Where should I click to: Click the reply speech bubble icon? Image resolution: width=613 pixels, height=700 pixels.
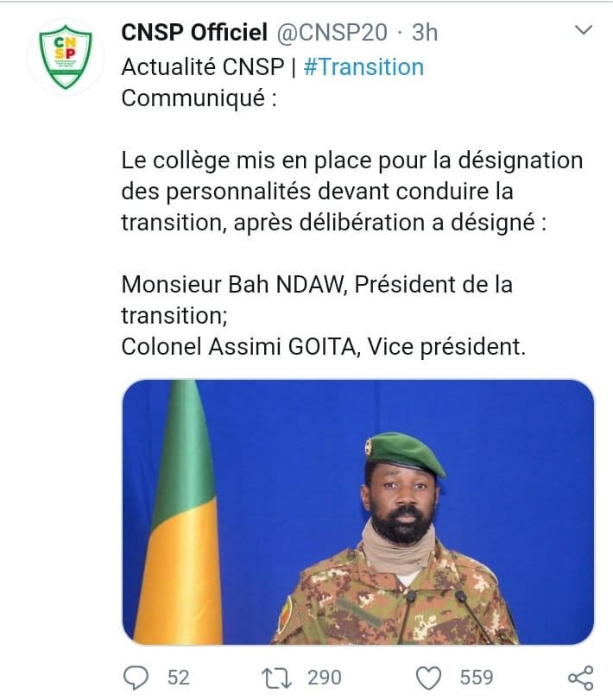136,677
